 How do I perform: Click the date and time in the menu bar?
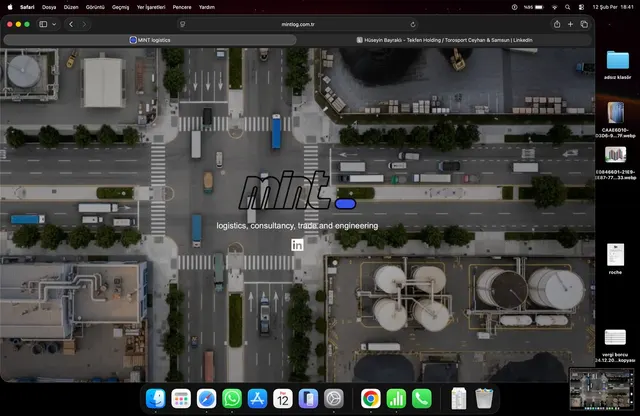[x=613, y=7]
